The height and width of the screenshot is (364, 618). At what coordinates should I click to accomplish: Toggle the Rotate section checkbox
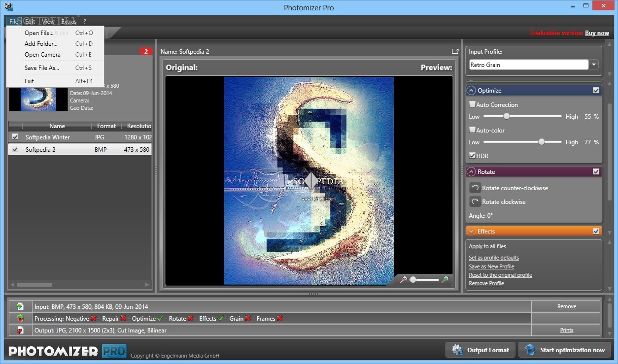click(x=596, y=171)
